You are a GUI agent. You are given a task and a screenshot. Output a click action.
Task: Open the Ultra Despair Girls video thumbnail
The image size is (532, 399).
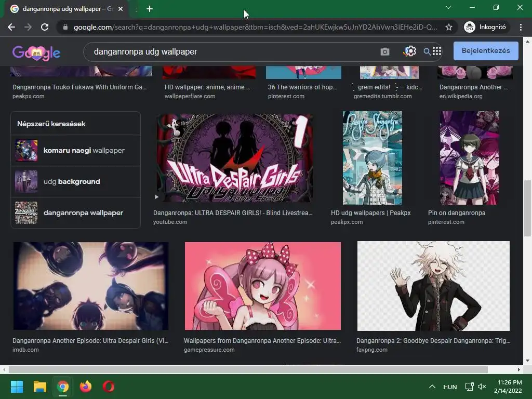point(234,158)
